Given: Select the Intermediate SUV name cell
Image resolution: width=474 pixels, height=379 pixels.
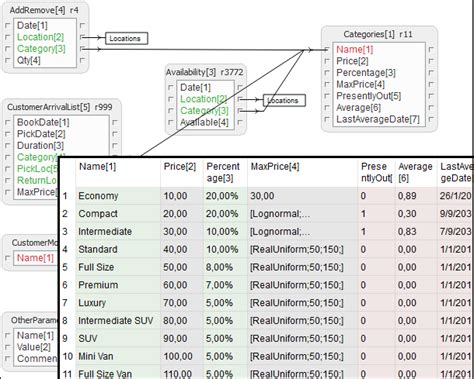Looking at the screenshot, I should pyautogui.click(x=118, y=321).
